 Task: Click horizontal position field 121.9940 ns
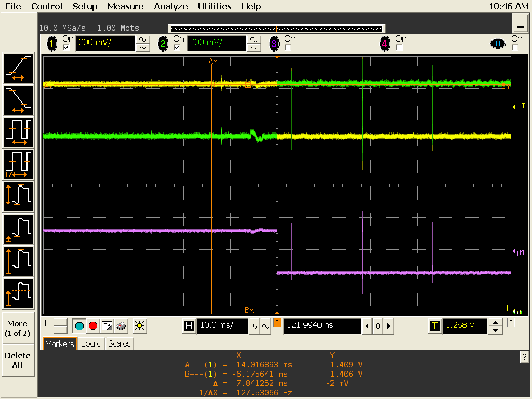pos(322,326)
